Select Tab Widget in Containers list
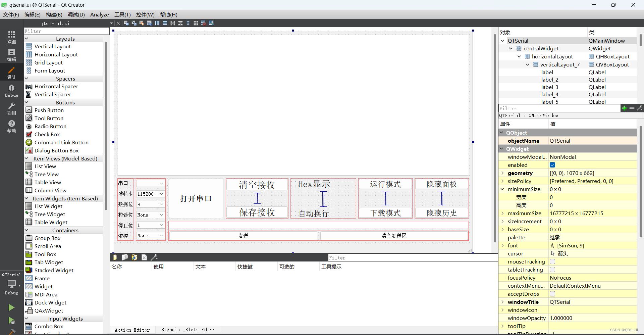644x335 pixels. coord(49,262)
